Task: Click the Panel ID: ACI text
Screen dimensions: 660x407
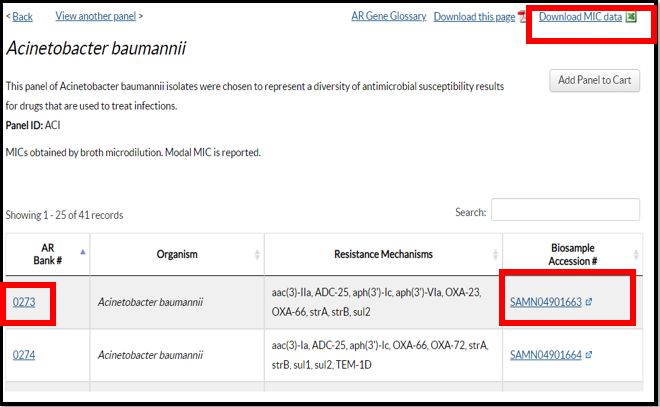Action: pyautogui.click(x=33, y=125)
